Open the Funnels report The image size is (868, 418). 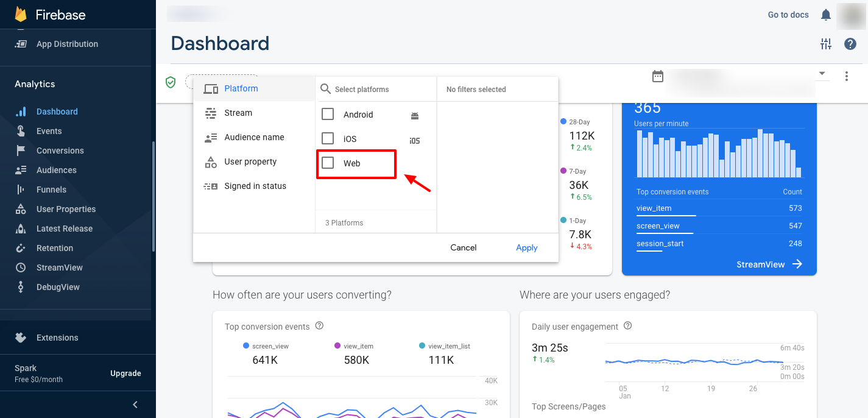(x=51, y=190)
